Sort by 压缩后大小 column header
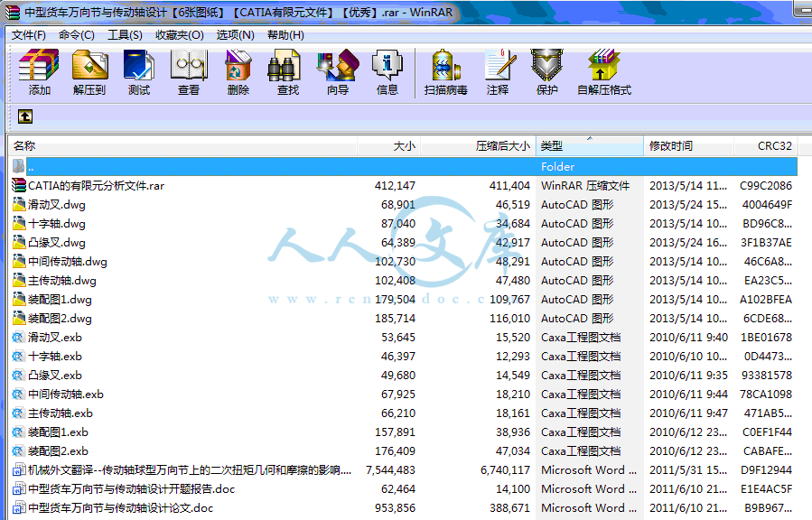Viewport: 812px width, 520px height. click(478, 146)
